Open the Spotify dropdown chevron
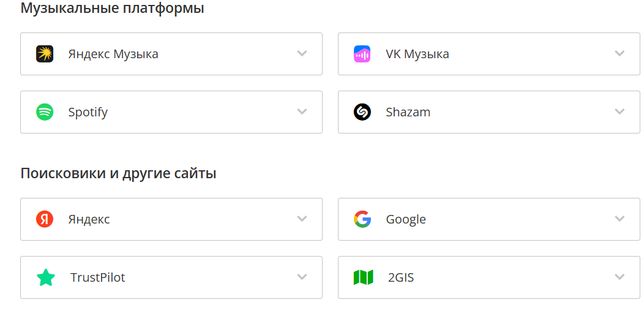The image size is (644, 316). pos(302,111)
